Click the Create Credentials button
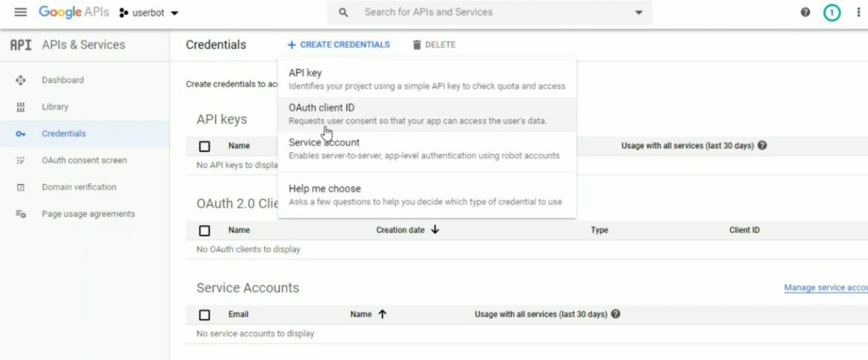 [x=339, y=45]
